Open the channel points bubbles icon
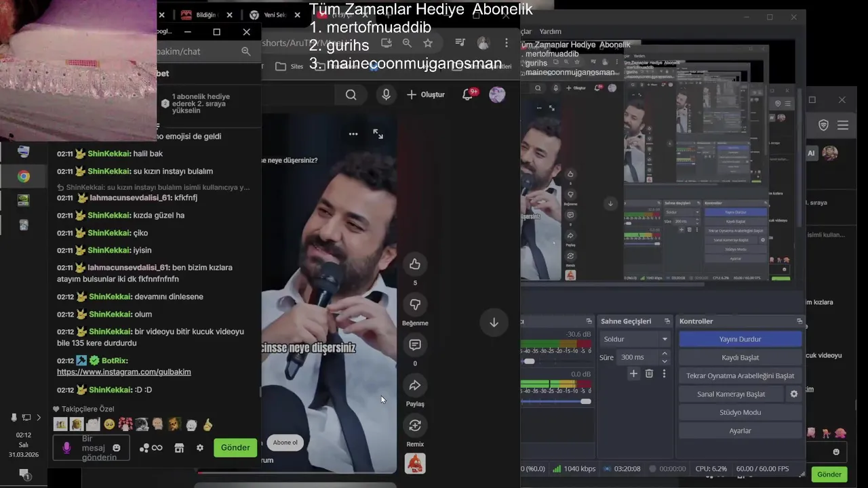Screen dimensions: 868x488 pos(144,448)
